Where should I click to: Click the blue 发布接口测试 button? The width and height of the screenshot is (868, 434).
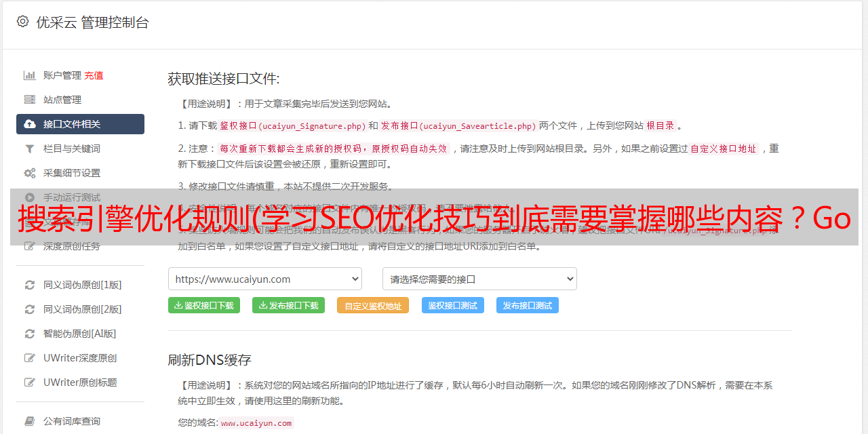(528, 305)
